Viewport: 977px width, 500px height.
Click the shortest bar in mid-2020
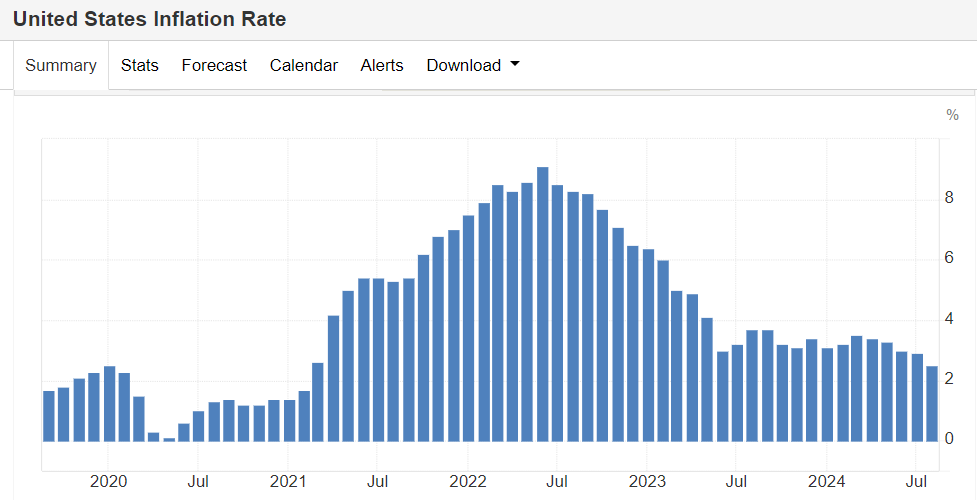coord(169,439)
